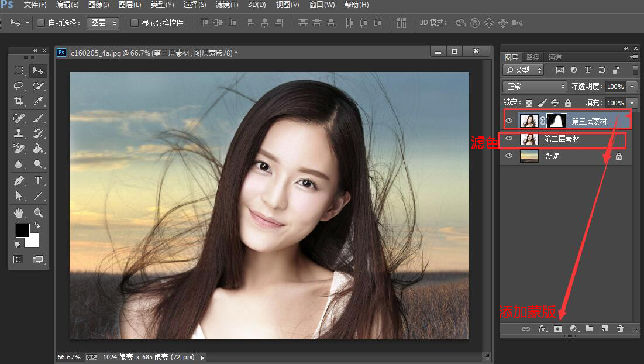Toggle lock image pixels brush icon

(542, 103)
